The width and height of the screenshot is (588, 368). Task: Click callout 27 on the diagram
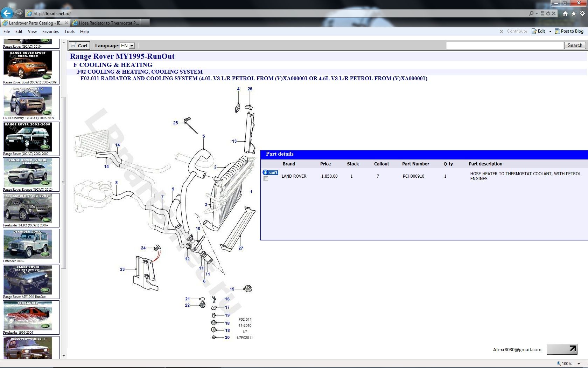241,248
